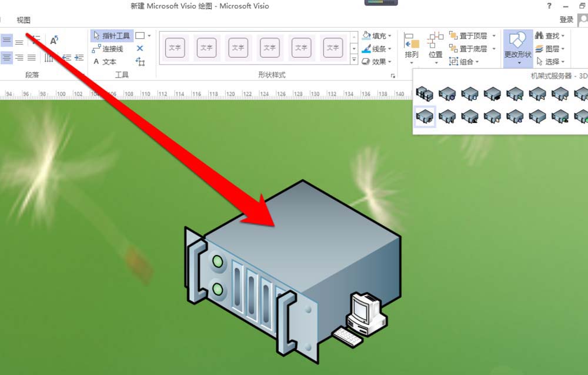Click the white fill color swatch beside the Pointer Tool
Viewport: 588px width, 375px height.
[139, 35]
